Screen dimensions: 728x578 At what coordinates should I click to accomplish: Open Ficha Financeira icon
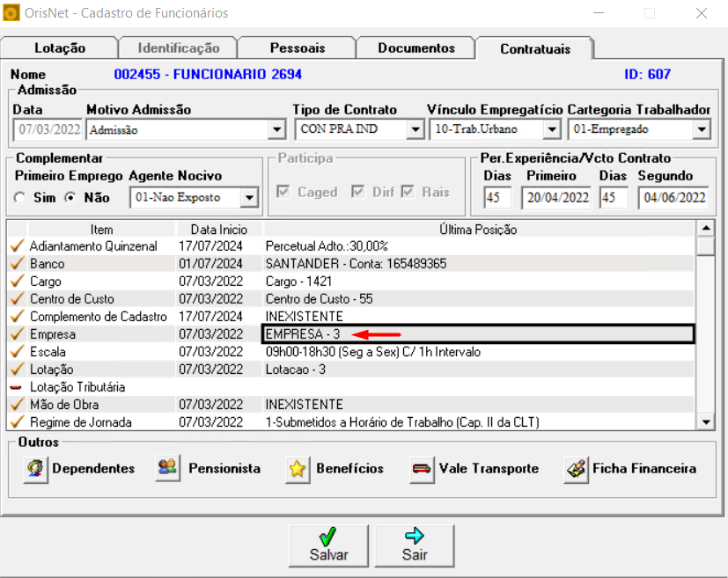(x=577, y=469)
